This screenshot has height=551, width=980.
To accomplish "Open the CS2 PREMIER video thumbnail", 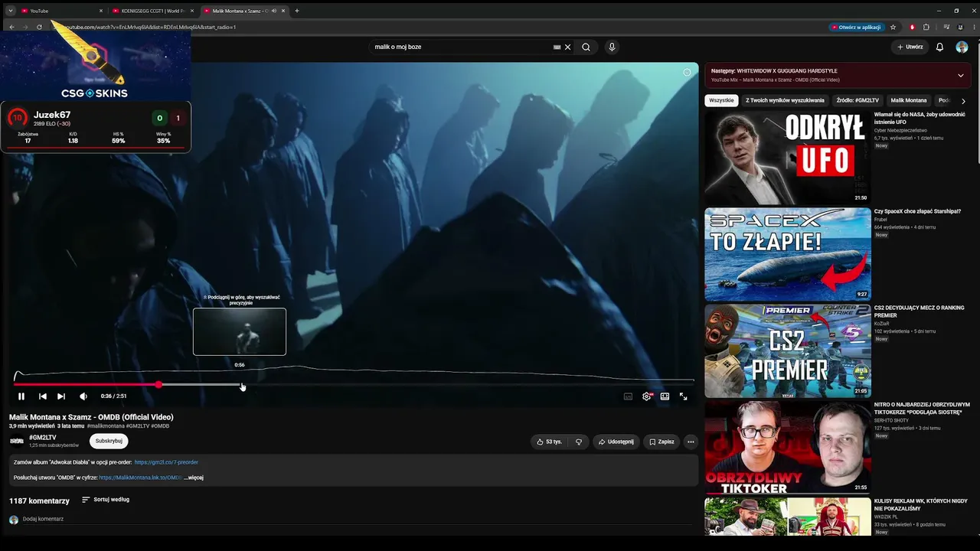I will [788, 350].
